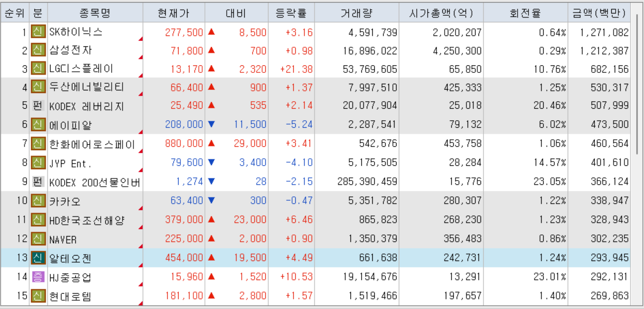Click the 신 badge icon for 카카오
Image resolution: width=644 pixels, height=309 pixels.
pyautogui.click(x=38, y=201)
